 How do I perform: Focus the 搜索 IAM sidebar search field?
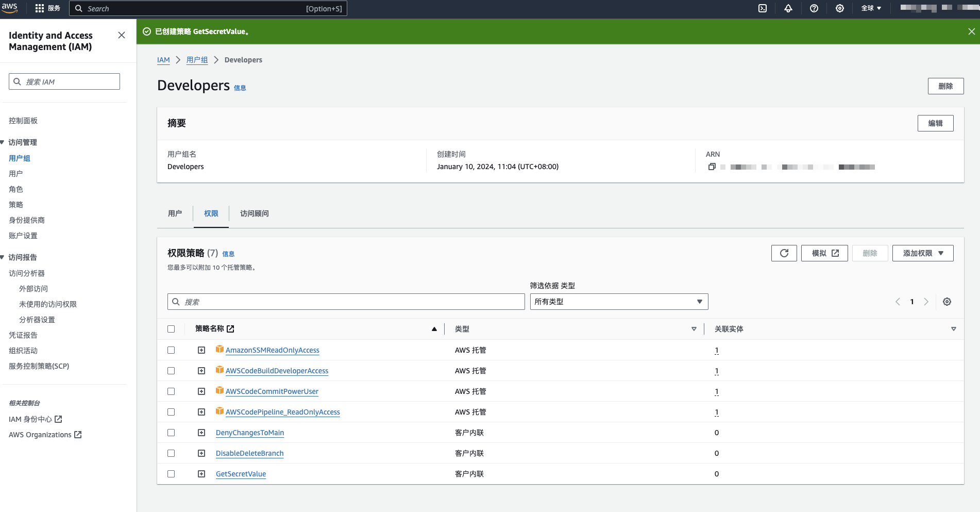pos(64,81)
